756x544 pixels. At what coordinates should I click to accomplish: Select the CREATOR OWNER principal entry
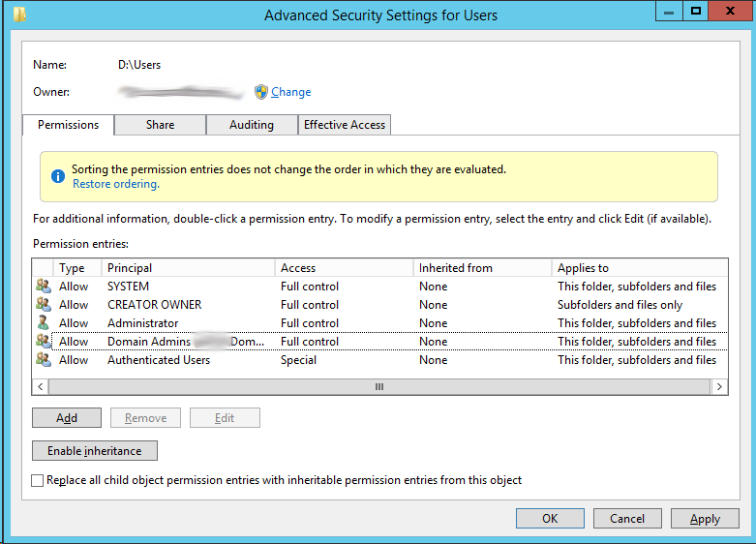(154, 304)
